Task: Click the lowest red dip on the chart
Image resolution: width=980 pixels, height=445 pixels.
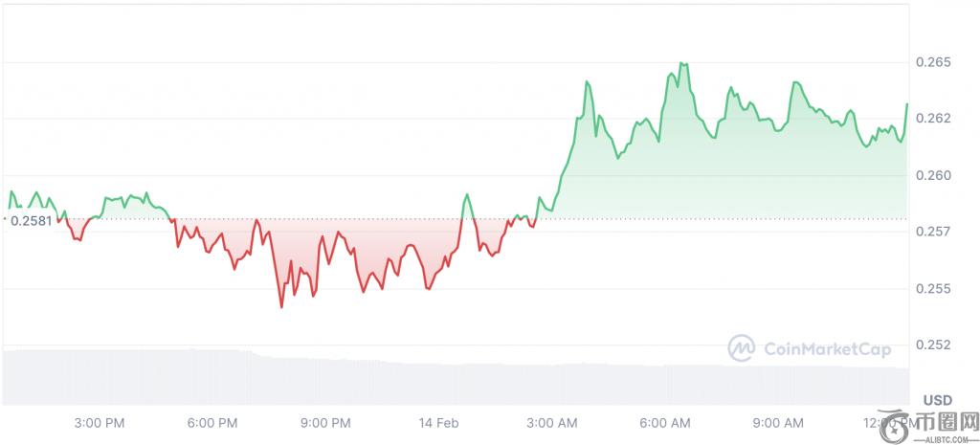Action: point(281,307)
